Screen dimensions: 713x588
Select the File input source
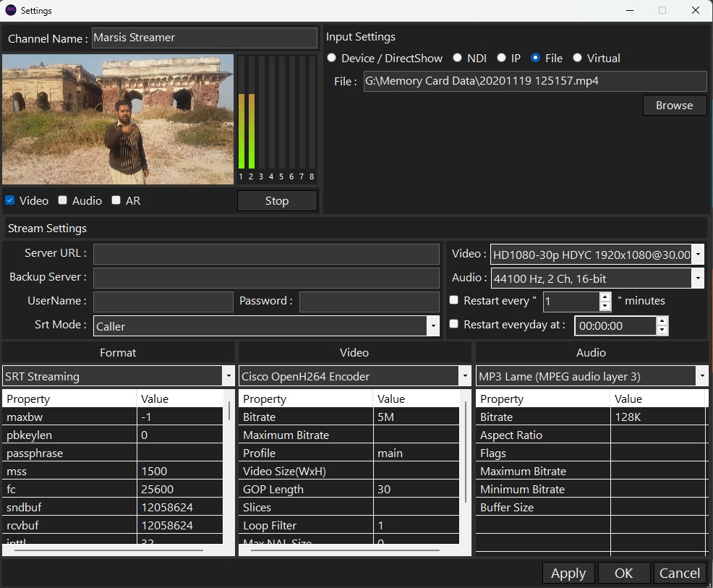point(535,58)
